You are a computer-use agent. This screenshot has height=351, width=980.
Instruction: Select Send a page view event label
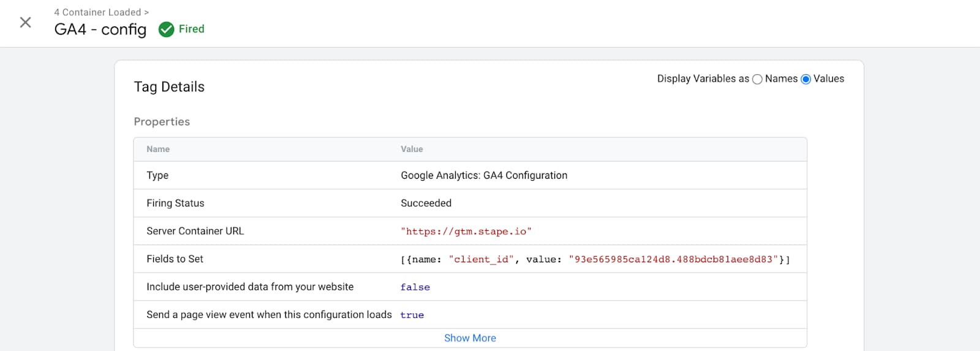[x=269, y=315]
